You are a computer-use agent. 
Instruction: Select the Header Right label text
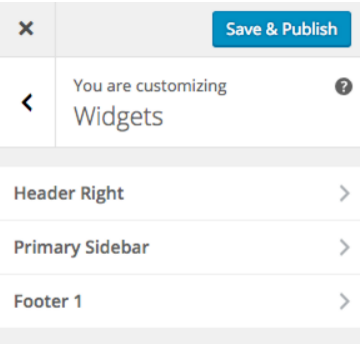point(69,193)
